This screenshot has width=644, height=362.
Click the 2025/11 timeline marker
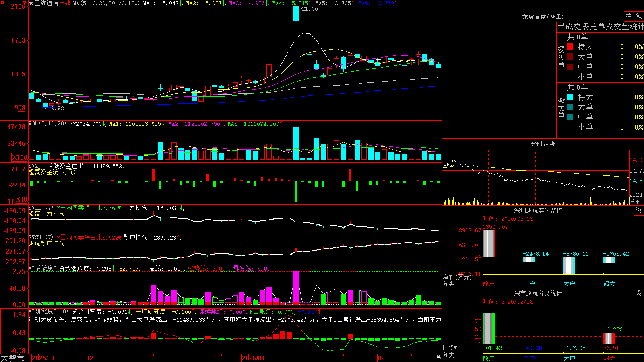coord(43,358)
